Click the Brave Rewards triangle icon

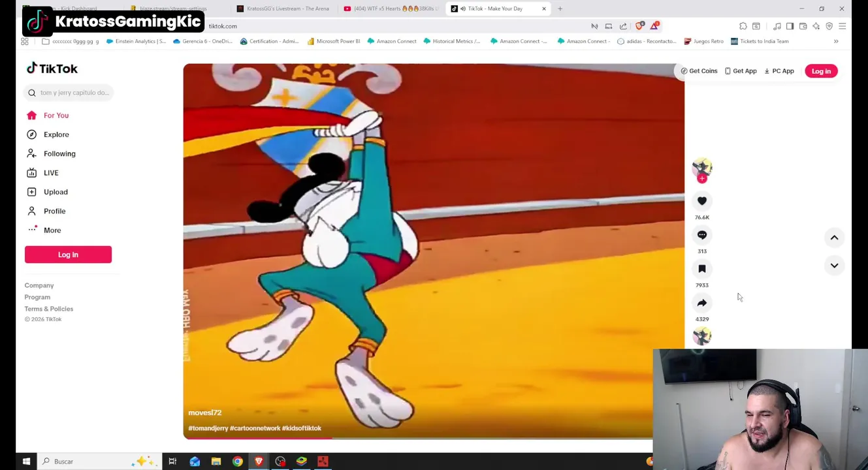(x=654, y=26)
